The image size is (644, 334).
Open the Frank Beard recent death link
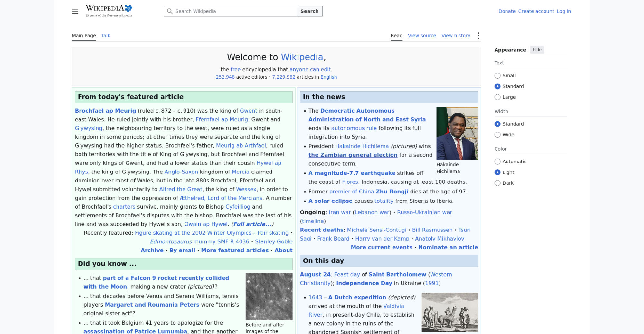click(333, 239)
